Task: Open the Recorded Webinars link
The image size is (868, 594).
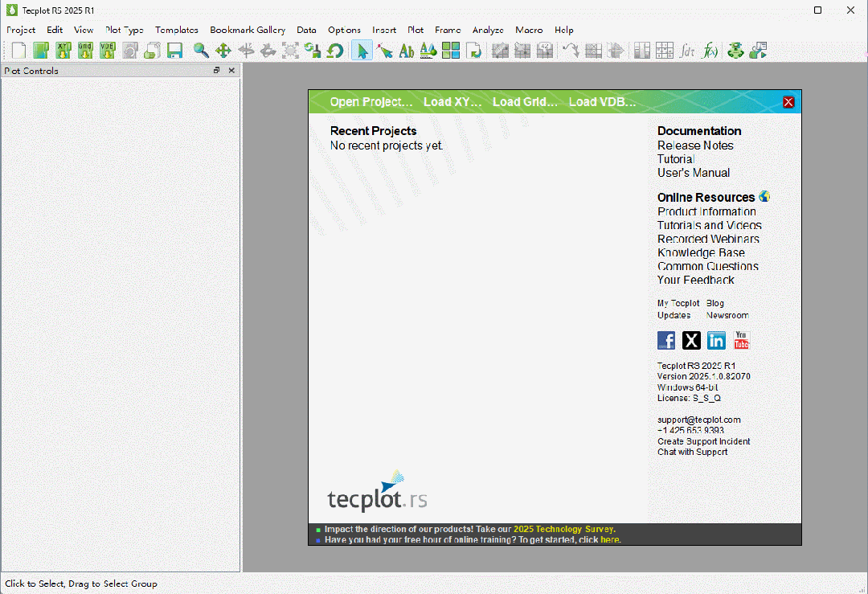Action: pyautogui.click(x=708, y=239)
